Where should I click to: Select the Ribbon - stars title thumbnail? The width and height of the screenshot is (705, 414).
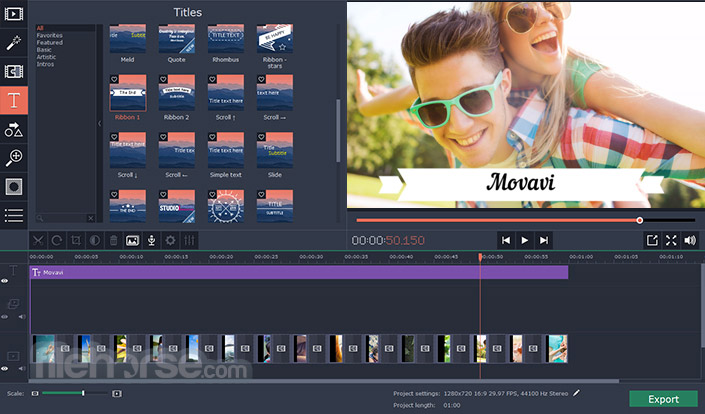275,39
